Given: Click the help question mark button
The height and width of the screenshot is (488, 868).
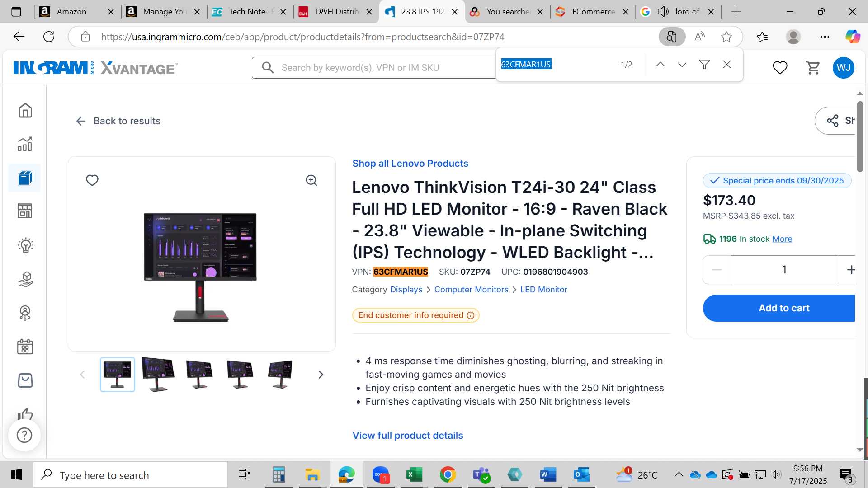Looking at the screenshot, I should [x=24, y=435].
